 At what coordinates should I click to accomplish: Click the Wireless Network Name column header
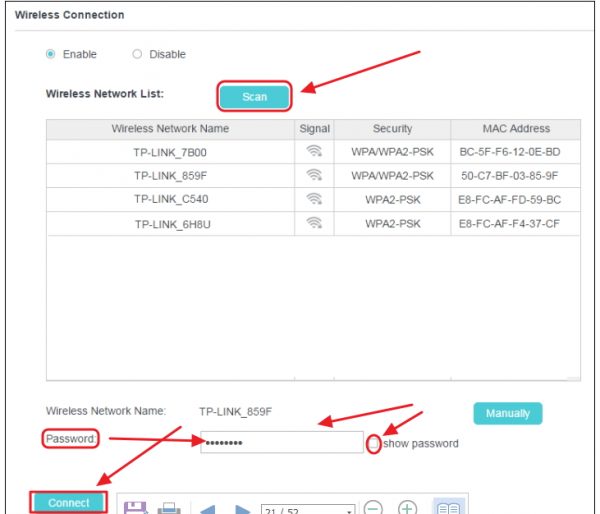170,129
